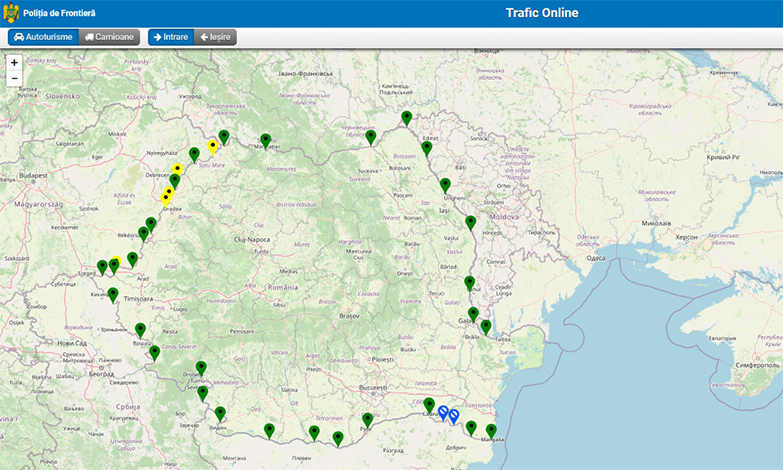Click the Poliția de Frontieră crest logo
Image resolution: width=783 pixels, height=470 pixels.
12,14
